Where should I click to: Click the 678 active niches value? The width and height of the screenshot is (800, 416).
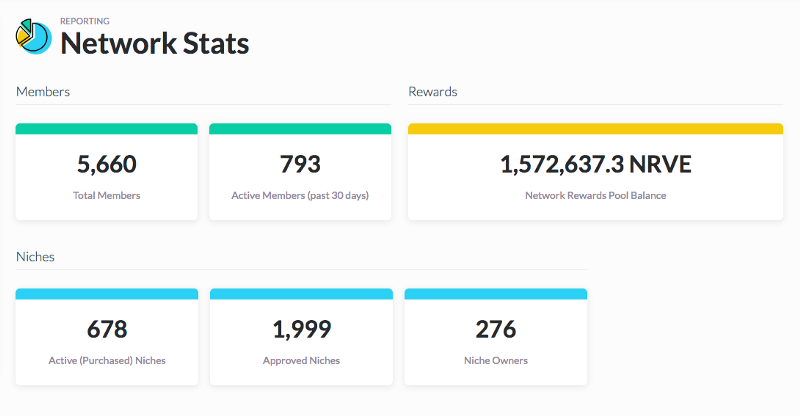107,329
